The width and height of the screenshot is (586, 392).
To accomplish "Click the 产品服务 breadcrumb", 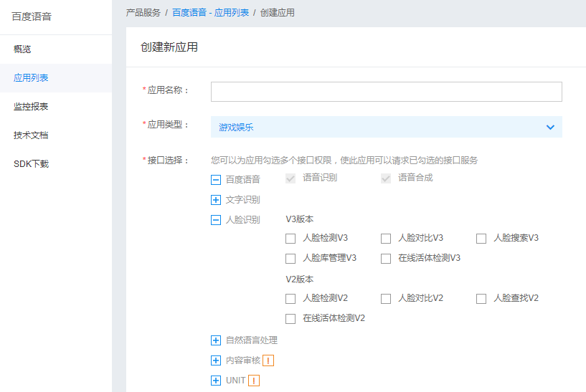I will pos(143,13).
